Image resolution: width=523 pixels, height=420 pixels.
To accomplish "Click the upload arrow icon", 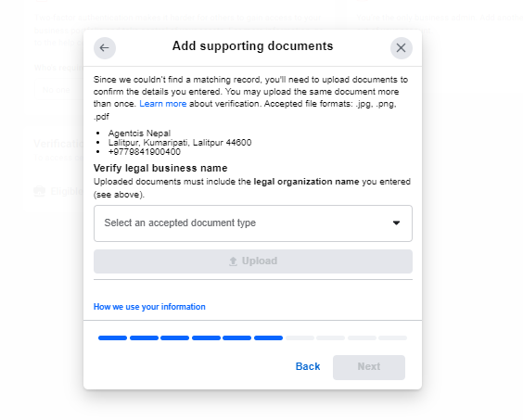I will pos(233,261).
